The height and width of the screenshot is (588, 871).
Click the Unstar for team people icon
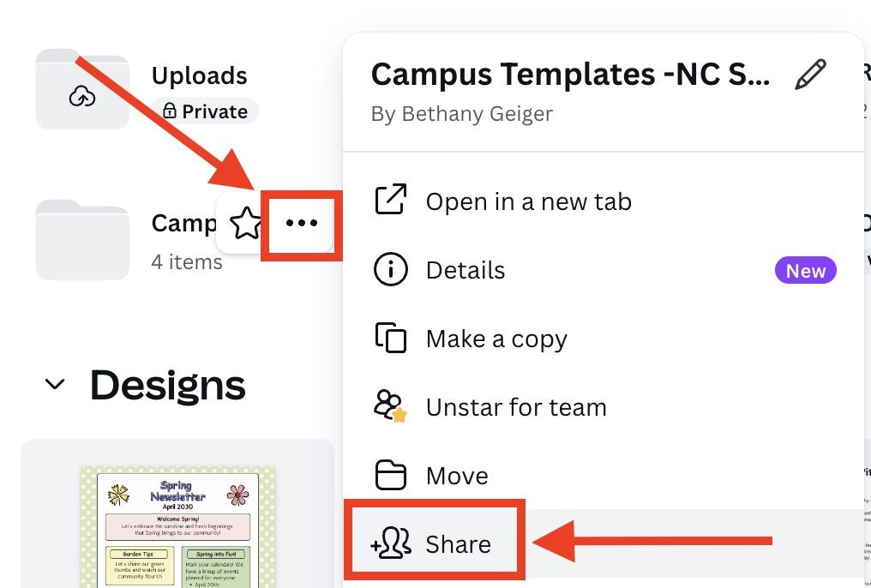(391, 406)
